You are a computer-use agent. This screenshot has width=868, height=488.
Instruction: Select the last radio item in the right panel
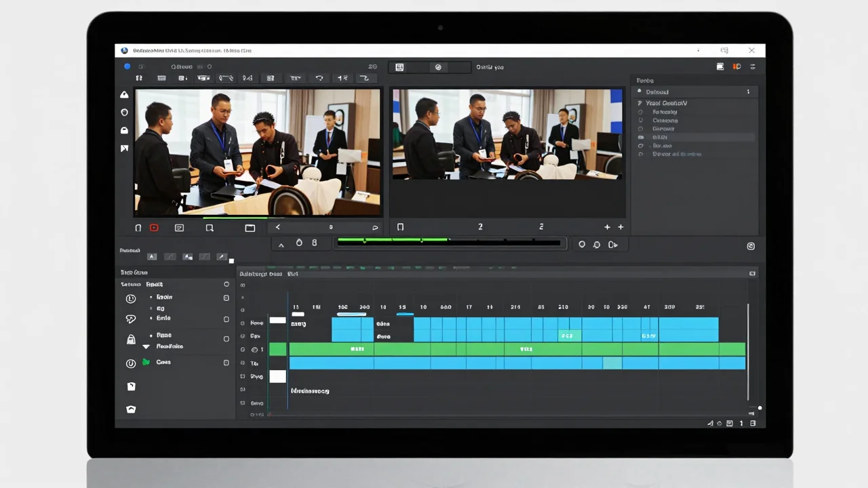pos(641,155)
